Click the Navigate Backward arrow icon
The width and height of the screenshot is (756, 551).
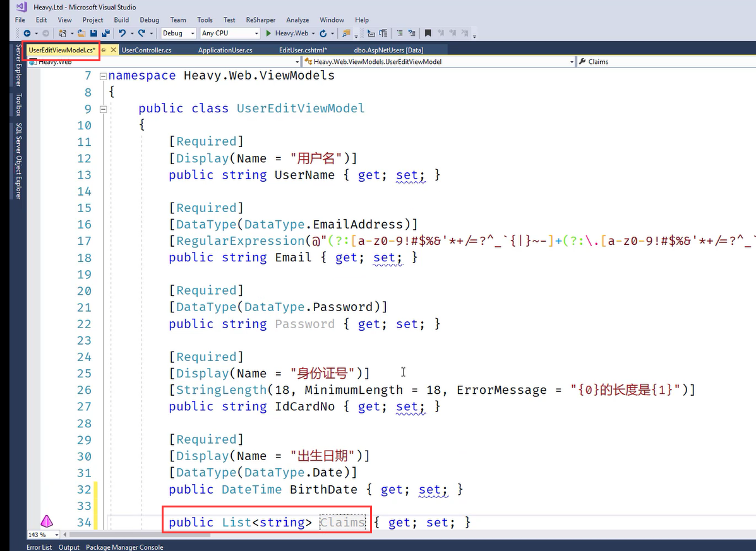click(27, 33)
